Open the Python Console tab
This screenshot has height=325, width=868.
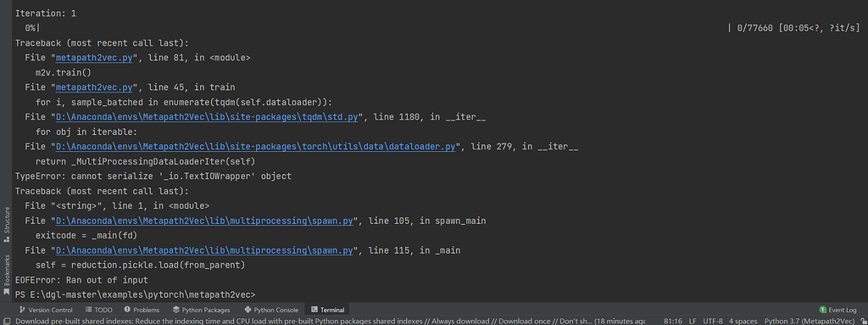(x=271, y=310)
